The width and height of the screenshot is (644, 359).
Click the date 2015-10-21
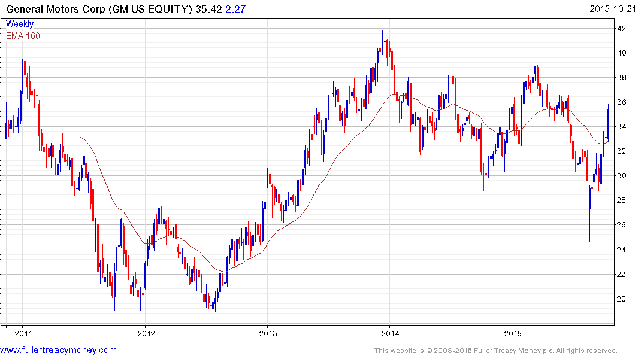point(612,8)
